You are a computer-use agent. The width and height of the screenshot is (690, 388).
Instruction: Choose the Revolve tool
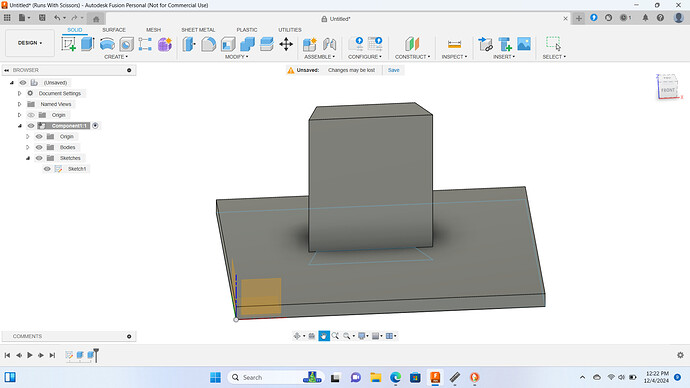pyautogui.click(x=107, y=44)
